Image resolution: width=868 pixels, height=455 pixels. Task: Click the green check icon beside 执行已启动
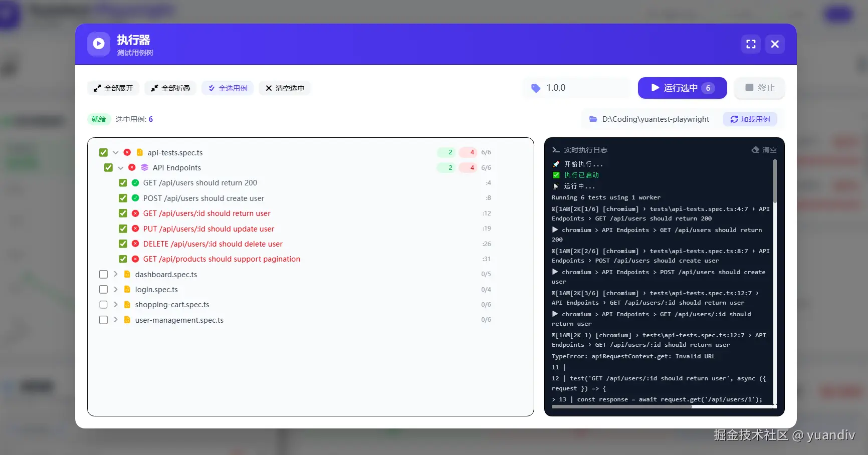556,175
